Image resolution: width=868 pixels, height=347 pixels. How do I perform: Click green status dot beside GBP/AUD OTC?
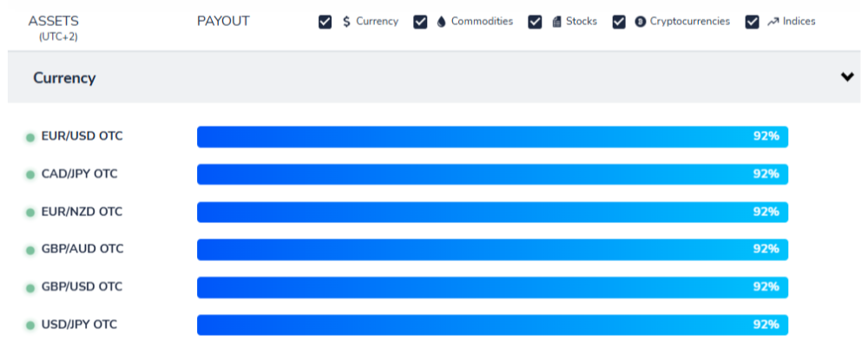click(30, 250)
